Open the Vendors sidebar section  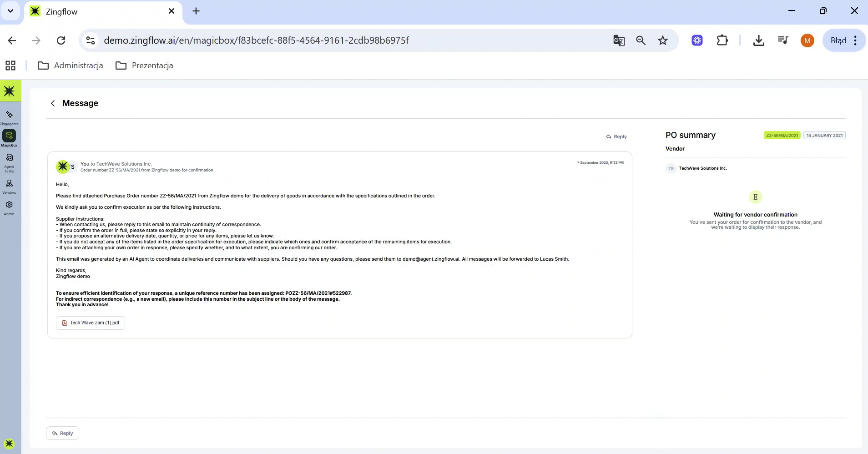click(9, 186)
